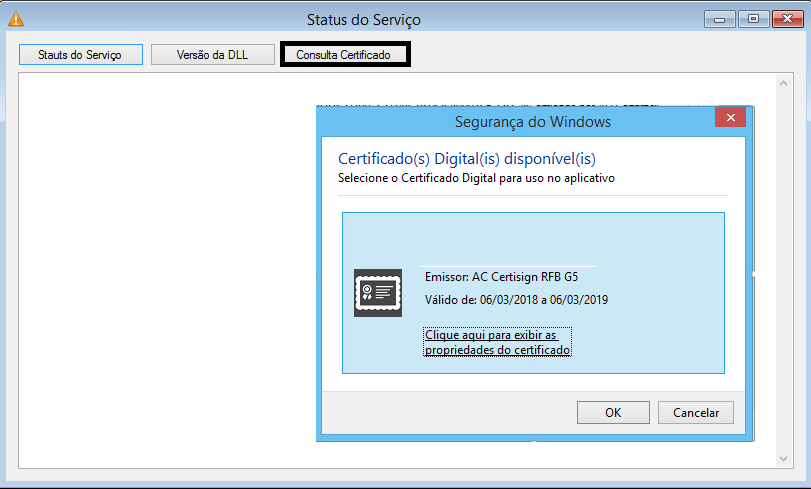The width and height of the screenshot is (811, 489).
Task: Maximize the Status do Serviço window
Action: 753,19
